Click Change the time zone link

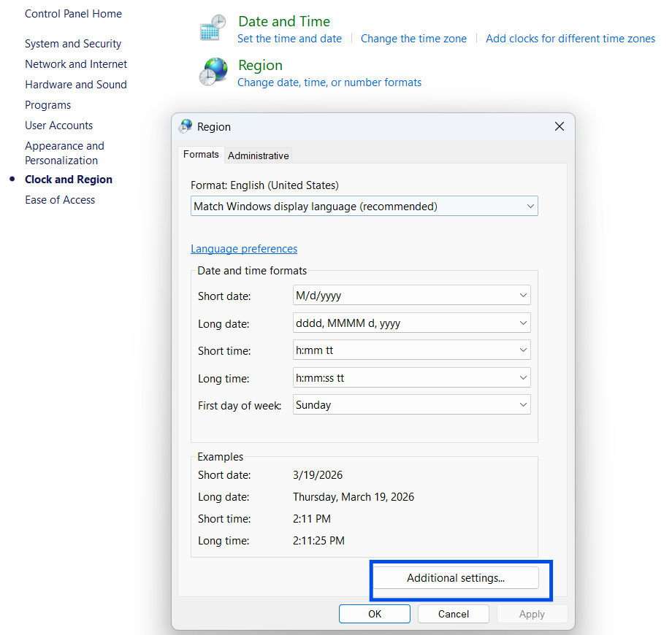tap(413, 39)
